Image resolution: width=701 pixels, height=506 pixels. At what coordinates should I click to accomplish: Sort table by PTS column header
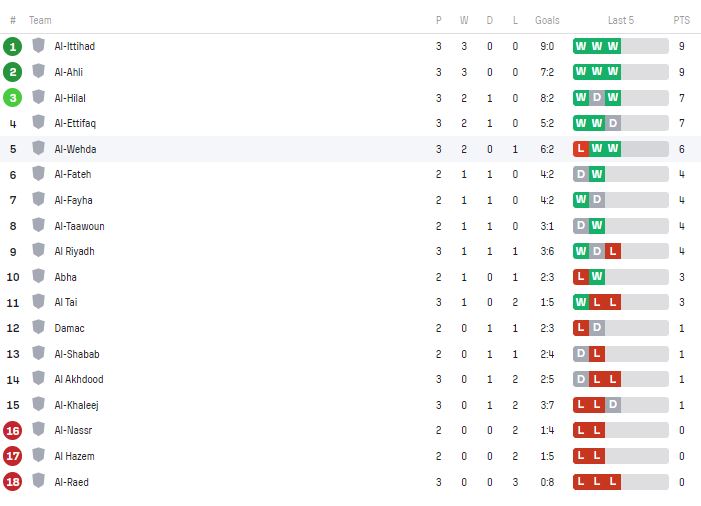[x=681, y=20]
